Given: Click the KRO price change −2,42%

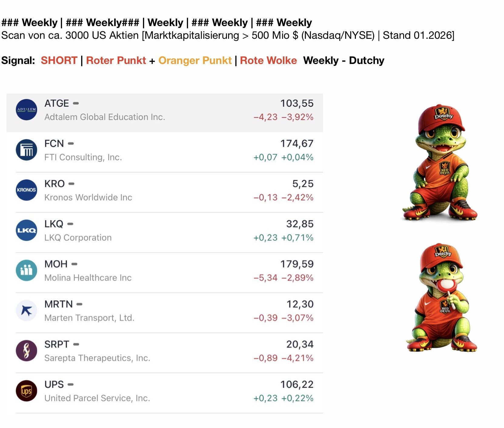Looking at the screenshot, I should [297, 197].
